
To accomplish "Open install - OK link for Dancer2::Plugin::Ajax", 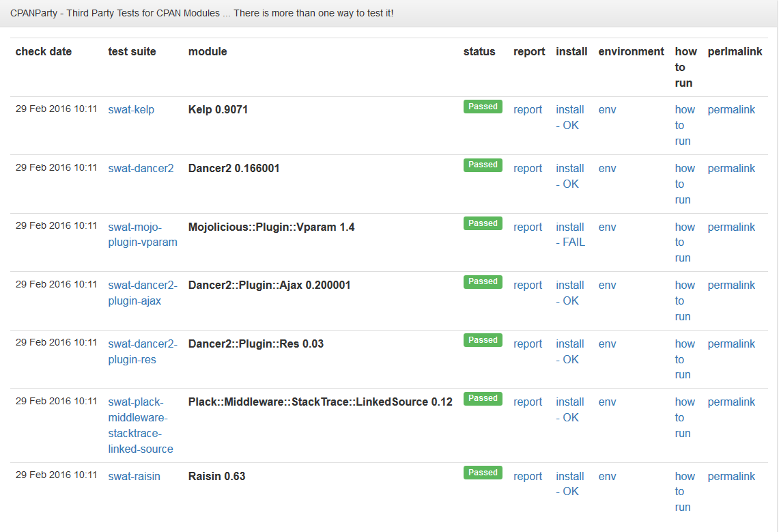I will click(x=570, y=293).
